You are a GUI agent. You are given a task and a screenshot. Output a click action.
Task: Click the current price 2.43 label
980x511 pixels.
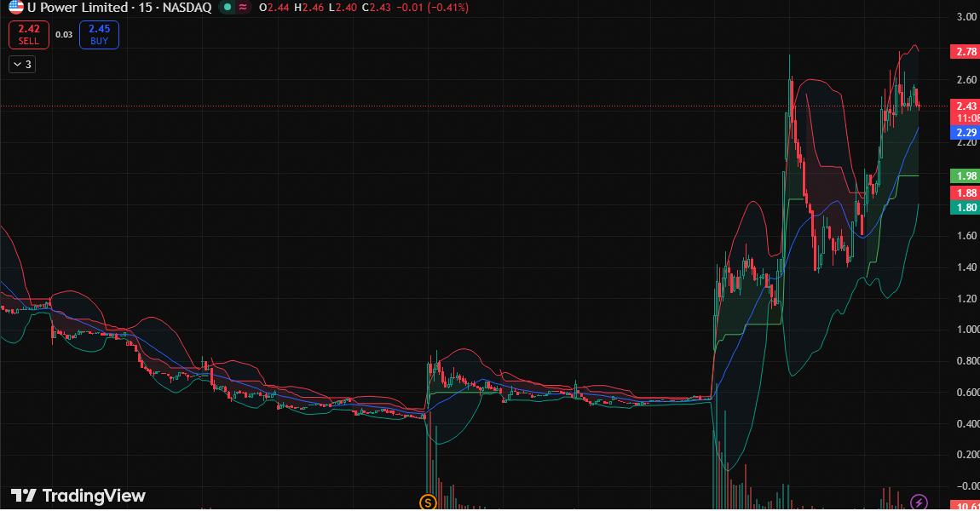pos(965,106)
